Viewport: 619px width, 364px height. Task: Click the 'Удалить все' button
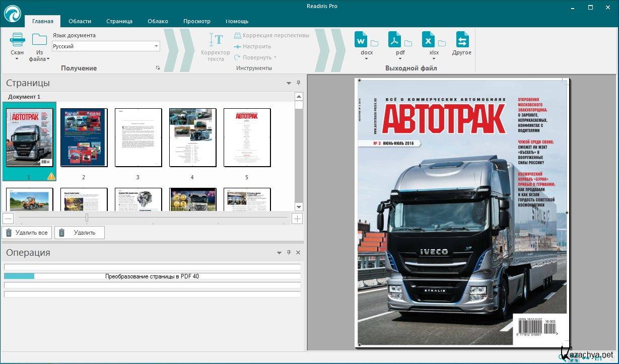click(27, 233)
